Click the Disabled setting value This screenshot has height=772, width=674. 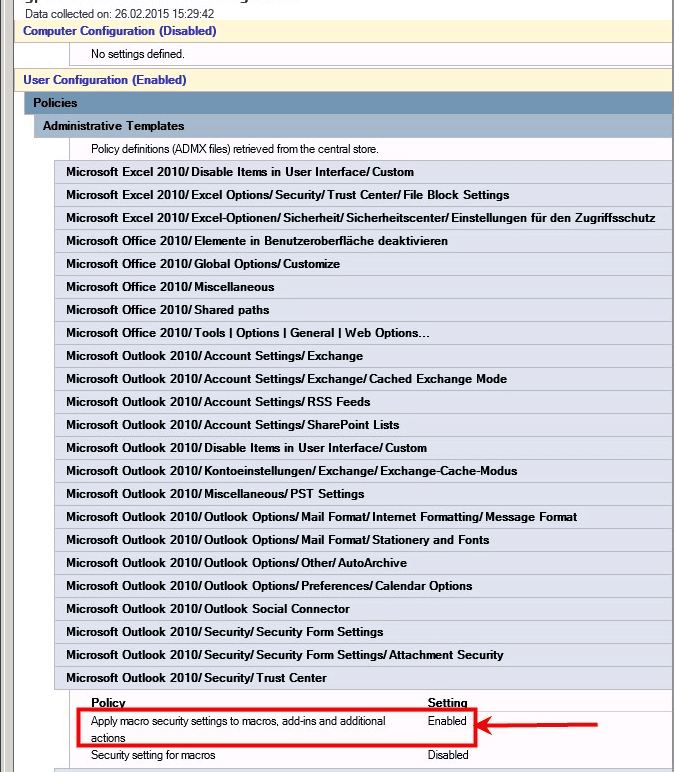[448, 755]
